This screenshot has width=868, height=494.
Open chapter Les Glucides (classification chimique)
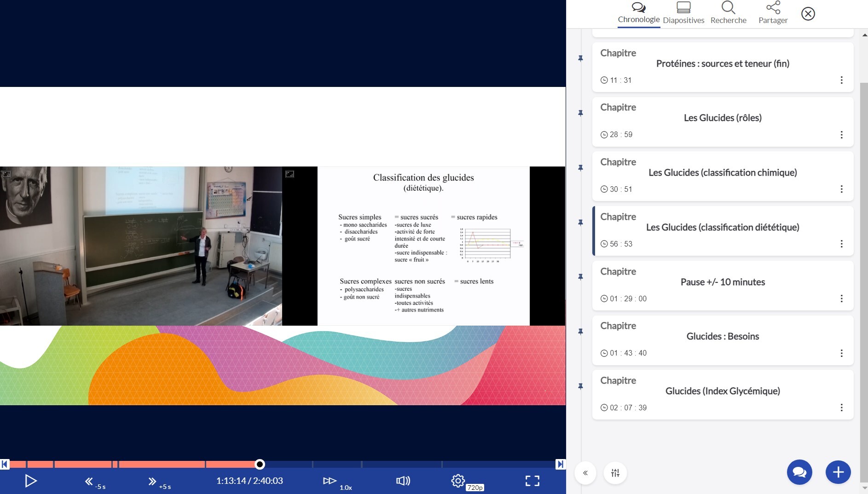click(x=723, y=177)
